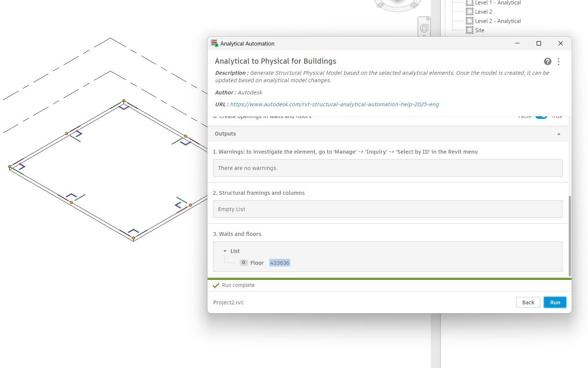Minimize the Analytical Automation window
Viewport: 588px width, 368px height.
coord(517,43)
